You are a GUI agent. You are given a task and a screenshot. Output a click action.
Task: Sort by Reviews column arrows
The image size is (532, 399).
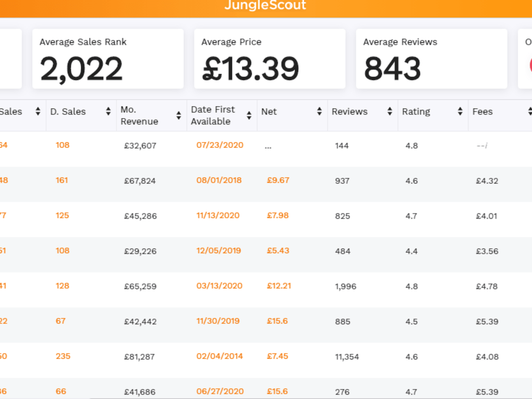point(390,111)
